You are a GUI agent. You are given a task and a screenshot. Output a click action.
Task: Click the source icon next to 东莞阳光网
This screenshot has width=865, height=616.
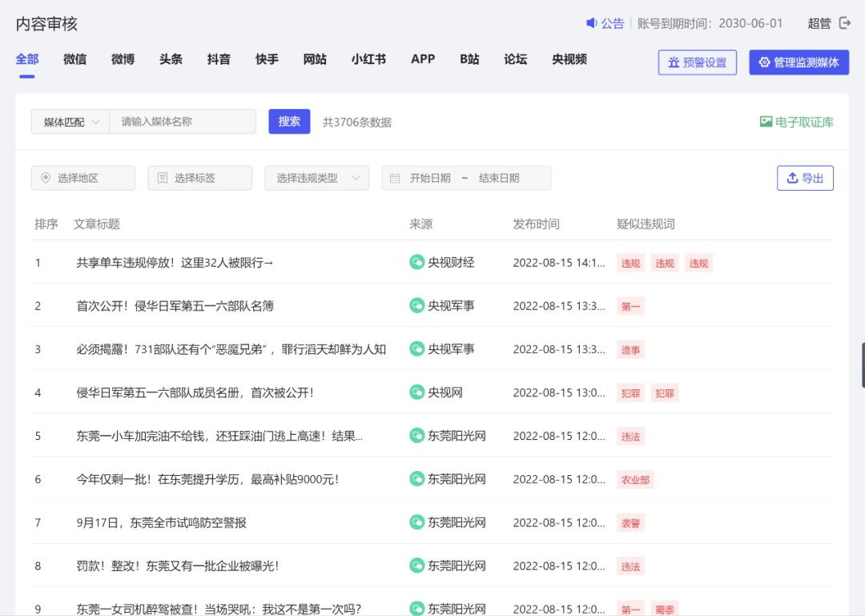click(x=417, y=436)
